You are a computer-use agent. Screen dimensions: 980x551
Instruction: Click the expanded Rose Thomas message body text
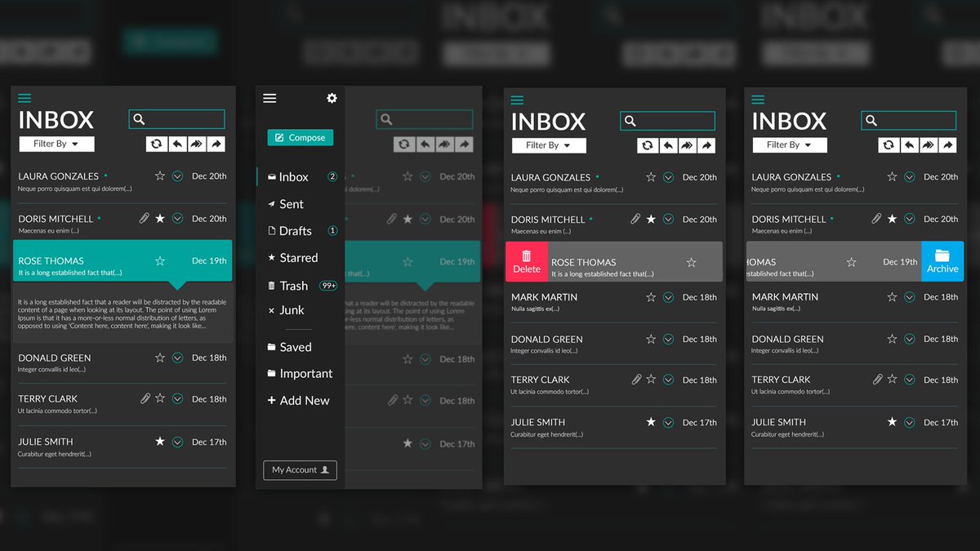[122, 313]
